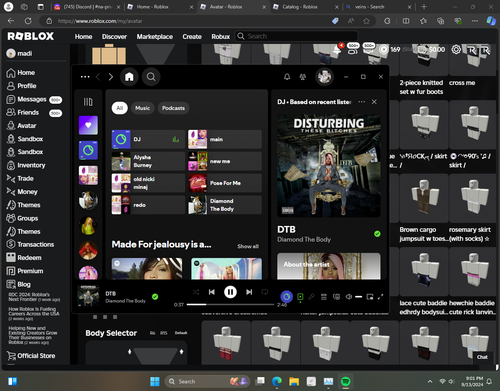The width and height of the screenshot is (500, 391).
Task: Open the Spotify three-dot menu at top left
Action: pos(85,77)
